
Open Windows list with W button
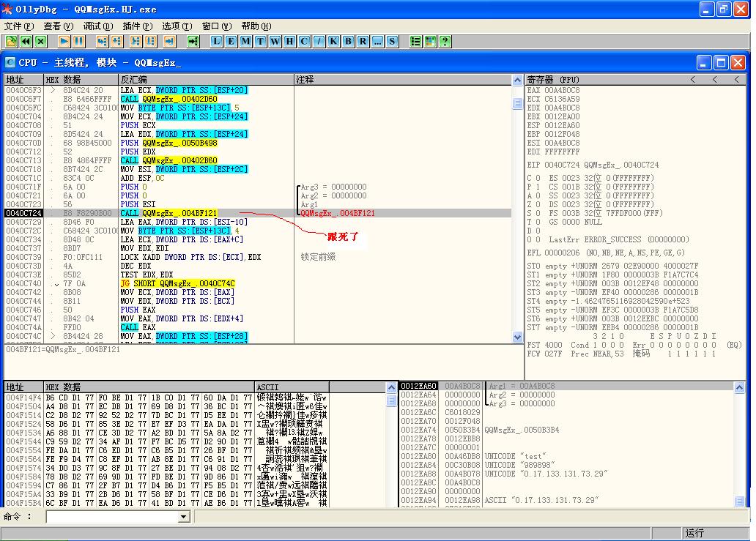point(275,42)
